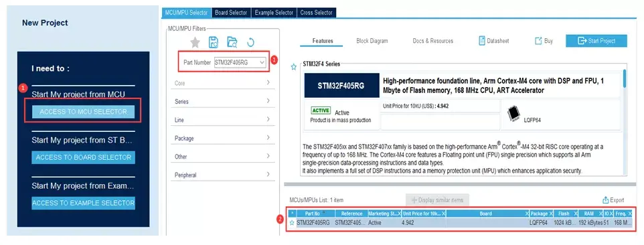Click the Active marketing status cell

pos(375,223)
